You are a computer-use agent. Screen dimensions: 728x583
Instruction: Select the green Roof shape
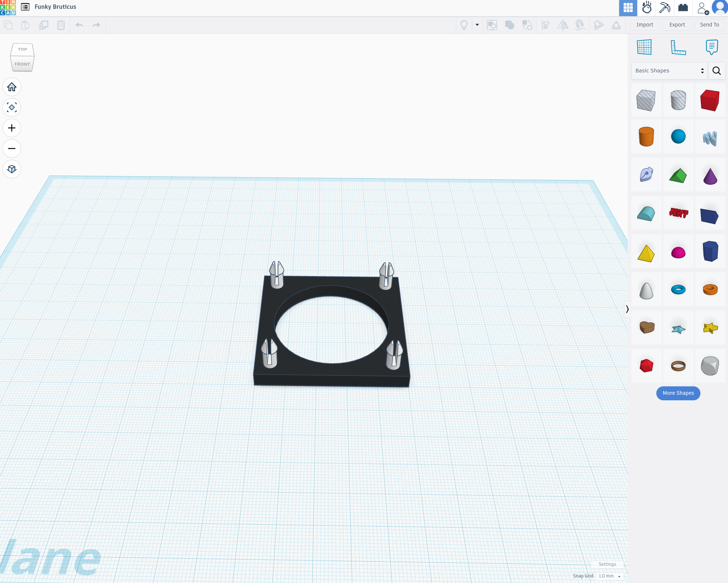pos(678,176)
